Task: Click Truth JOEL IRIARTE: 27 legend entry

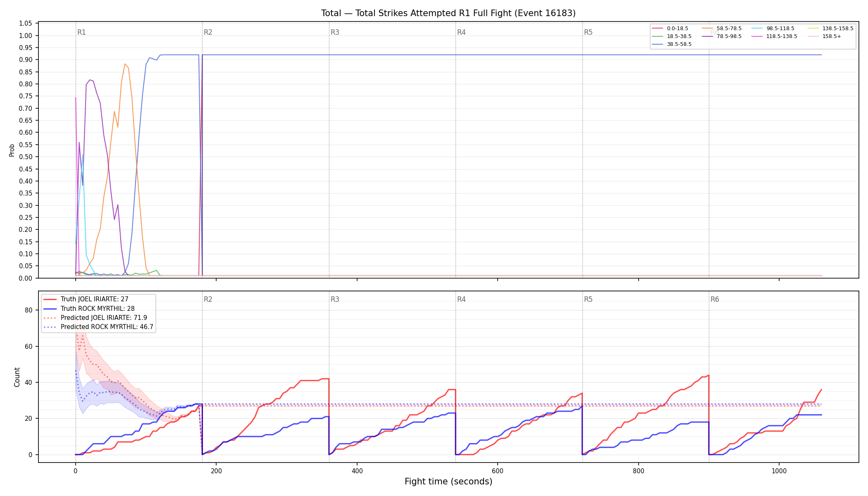Action: pos(86,299)
